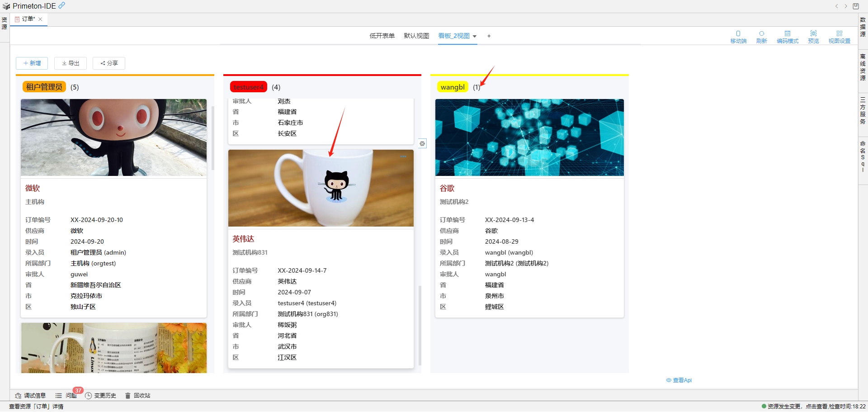Open 变更历史 change history panel
This screenshot has height=412, width=868.
tap(101, 396)
